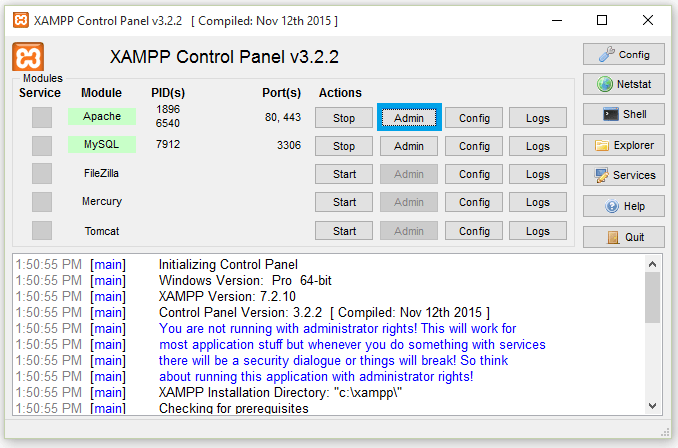Open the Windows Services manager
The height and width of the screenshot is (448, 678).
[623, 175]
